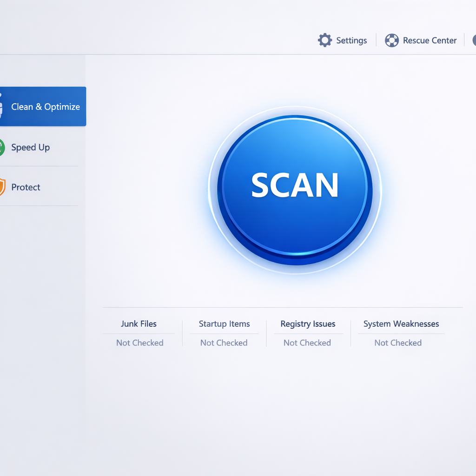The width and height of the screenshot is (476, 476).
Task: Click the Rescue Center lifebuoy icon
Action: (391, 40)
